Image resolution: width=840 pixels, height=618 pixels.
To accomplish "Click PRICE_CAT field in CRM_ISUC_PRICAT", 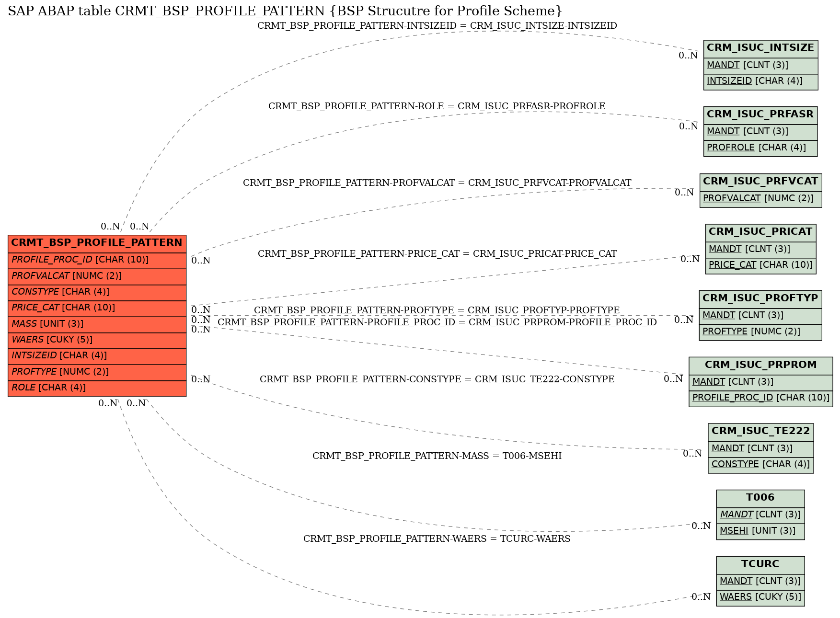I will (x=760, y=265).
